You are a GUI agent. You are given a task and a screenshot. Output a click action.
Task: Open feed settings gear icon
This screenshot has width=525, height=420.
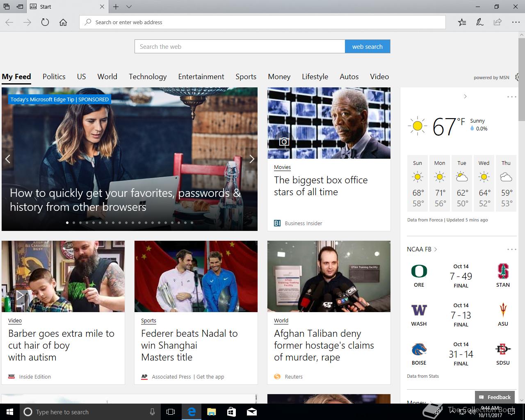(518, 77)
